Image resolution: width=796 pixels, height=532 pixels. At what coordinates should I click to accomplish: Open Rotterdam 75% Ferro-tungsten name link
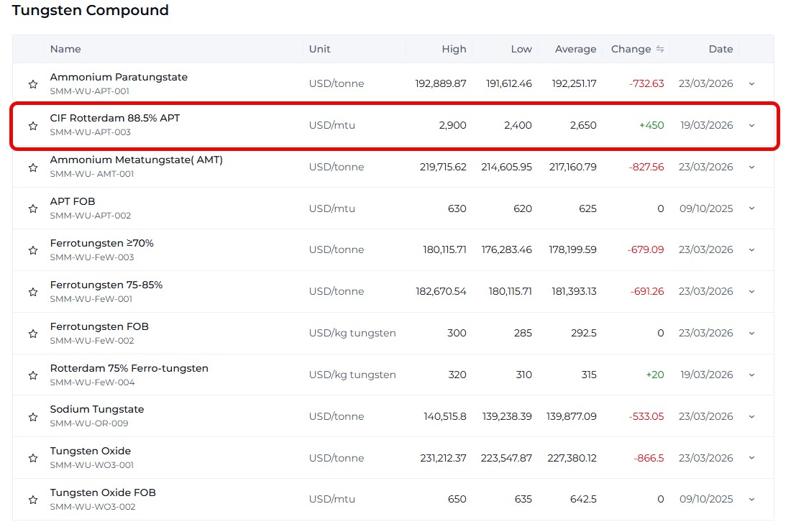coord(129,368)
